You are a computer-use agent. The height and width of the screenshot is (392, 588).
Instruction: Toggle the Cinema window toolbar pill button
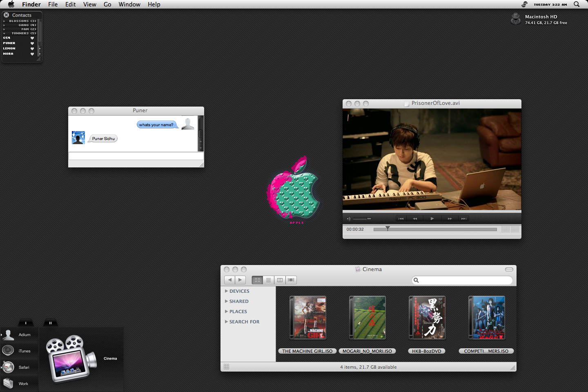(x=509, y=269)
